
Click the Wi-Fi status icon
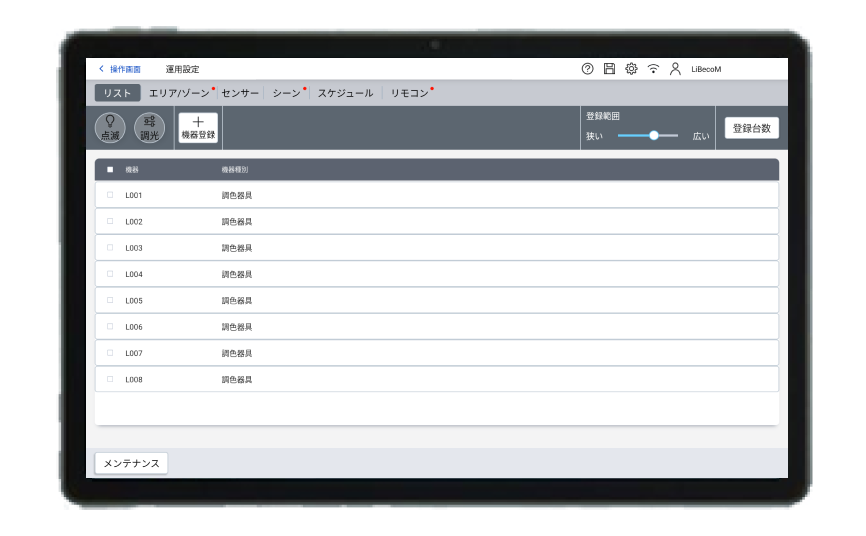click(653, 69)
